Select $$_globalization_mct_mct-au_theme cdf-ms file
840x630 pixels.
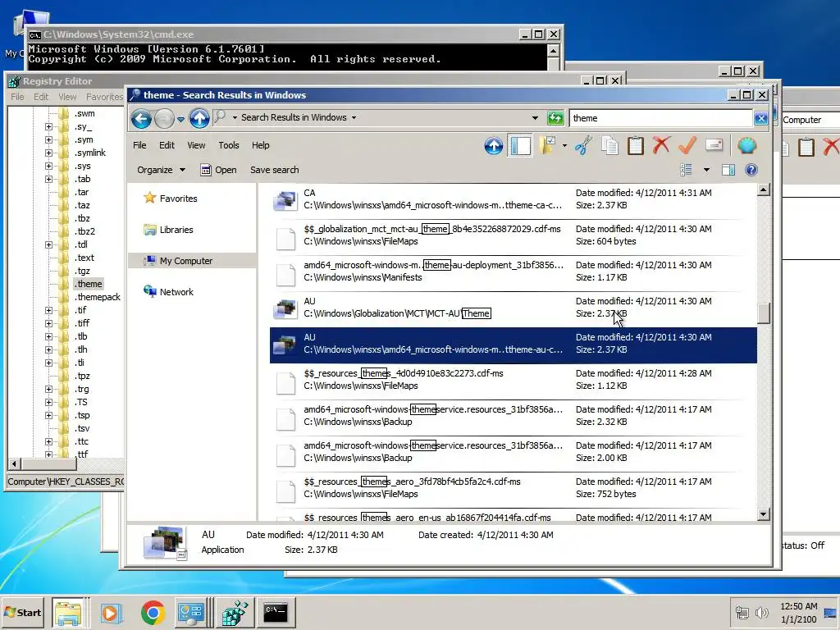pos(514,235)
